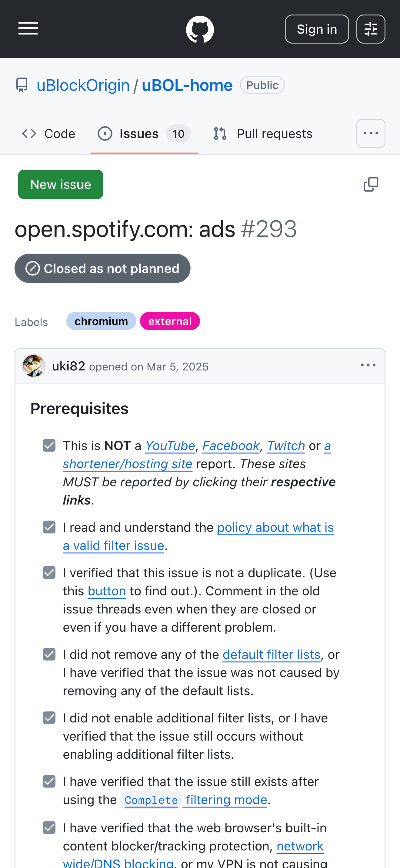Open the comment options ellipsis menu

tap(368, 366)
